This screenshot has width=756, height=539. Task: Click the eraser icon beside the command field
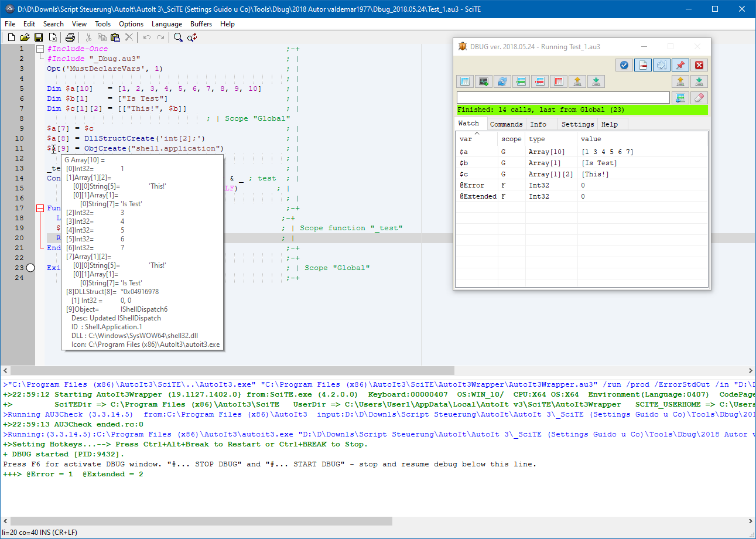coord(699,98)
